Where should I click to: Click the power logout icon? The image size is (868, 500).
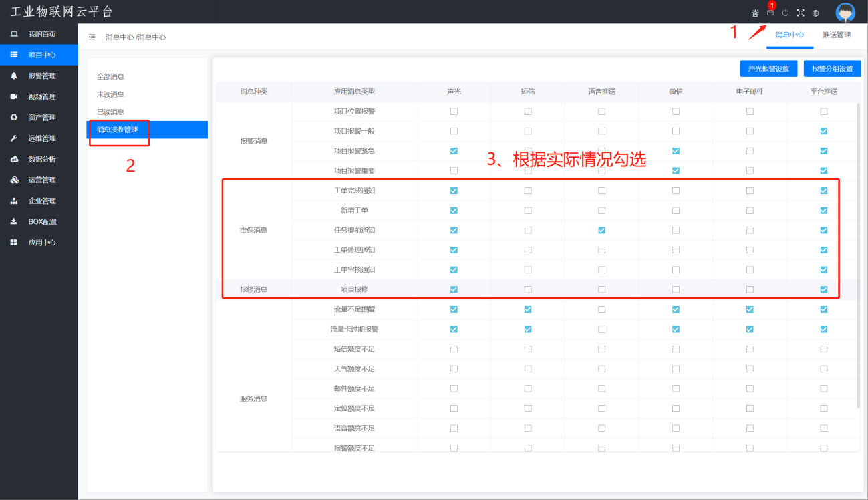click(786, 13)
